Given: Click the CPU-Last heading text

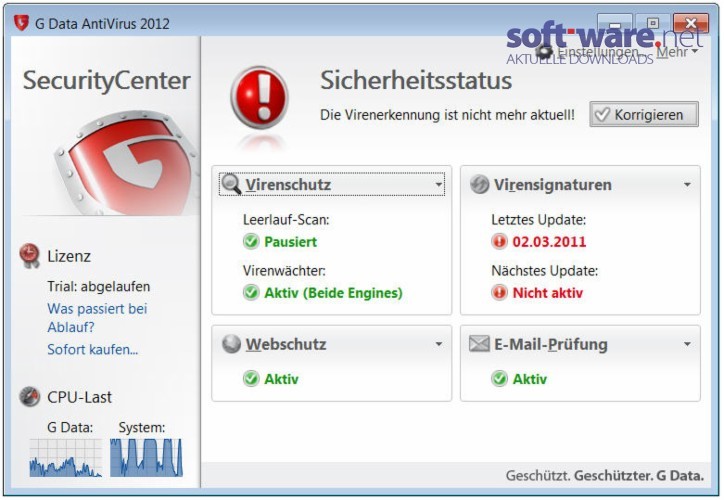Looking at the screenshot, I should point(79,397).
